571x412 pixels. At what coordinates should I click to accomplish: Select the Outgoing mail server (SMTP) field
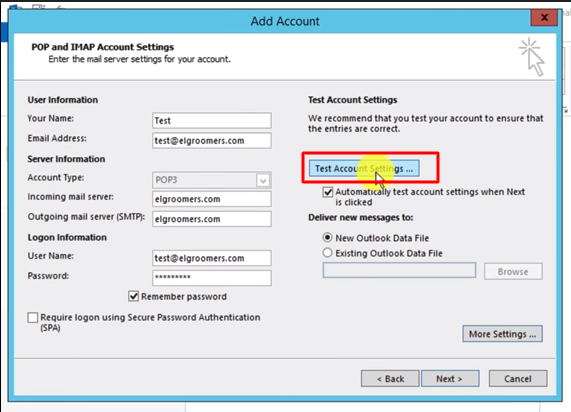coord(212,219)
